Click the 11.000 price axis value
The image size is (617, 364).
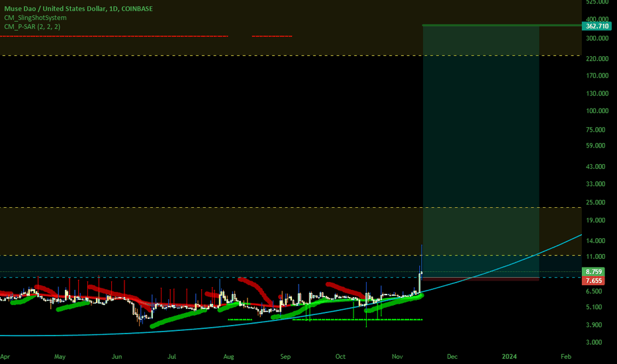pos(595,257)
